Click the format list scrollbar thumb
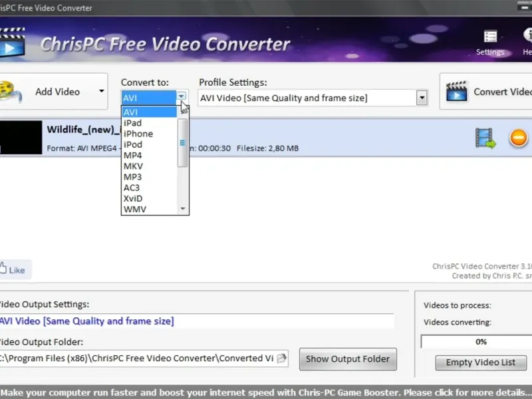Viewport: 532px width, 399px height. click(x=182, y=143)
